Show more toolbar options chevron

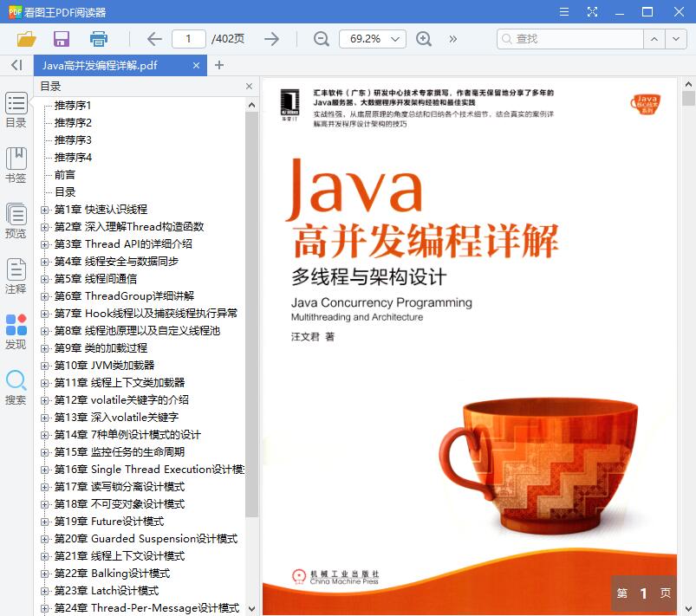tap(452, 39)
